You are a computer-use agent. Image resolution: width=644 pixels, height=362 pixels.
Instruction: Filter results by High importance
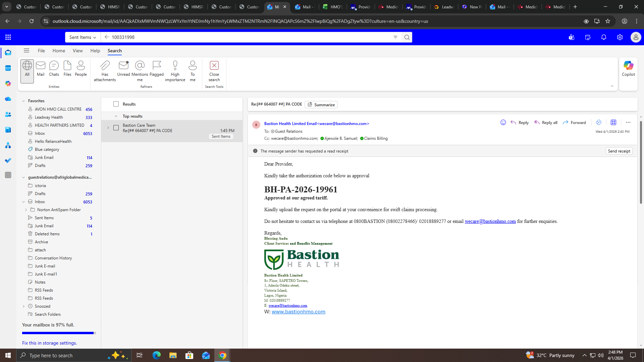175,65
